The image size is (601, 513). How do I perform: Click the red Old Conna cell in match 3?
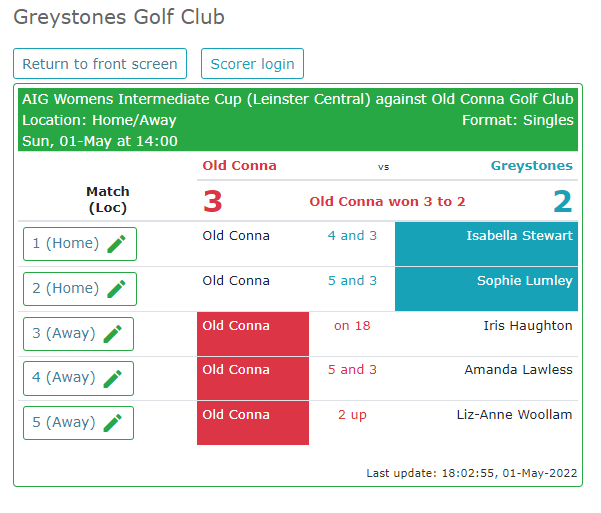(x=253, y=334)
